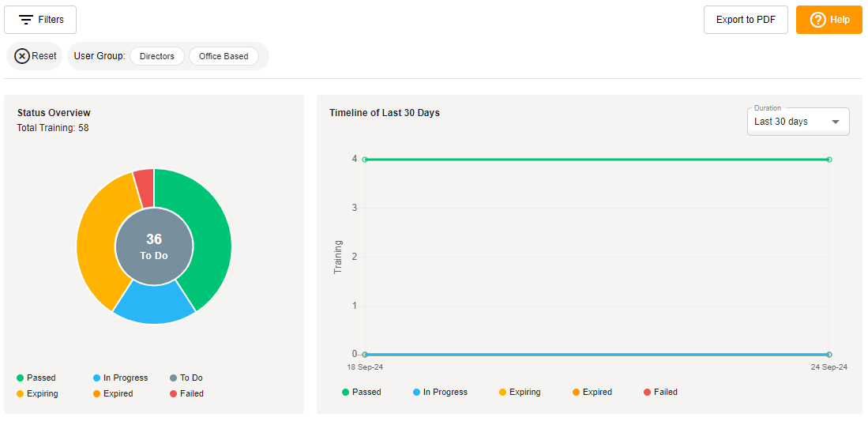This screenshot has width=868, height=421.
Task: Toggle Passed series in timeline legend
Action: click(362, 392)
